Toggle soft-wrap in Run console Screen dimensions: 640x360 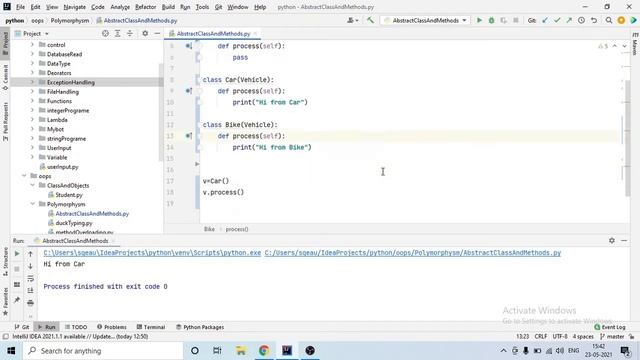[30, 278]
